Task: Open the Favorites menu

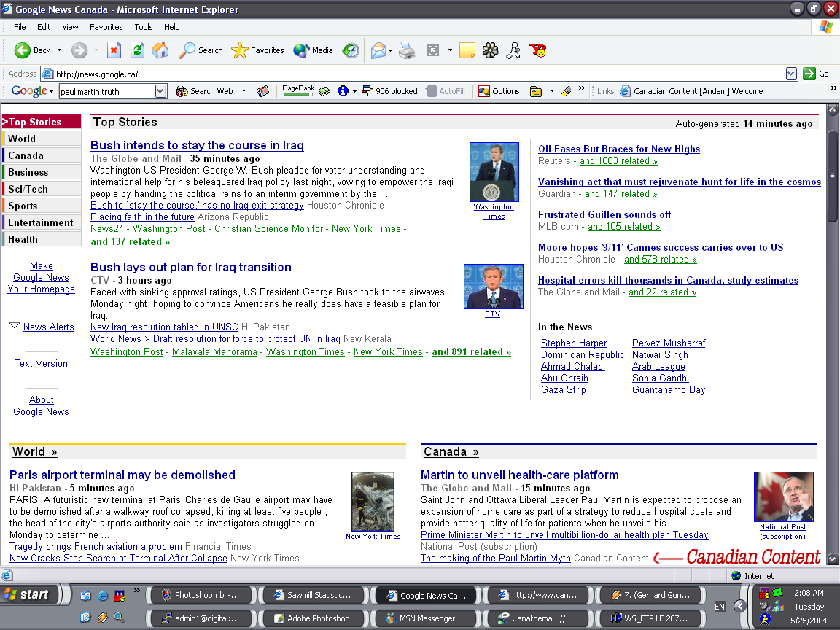Action: click(x=106, y=27)
